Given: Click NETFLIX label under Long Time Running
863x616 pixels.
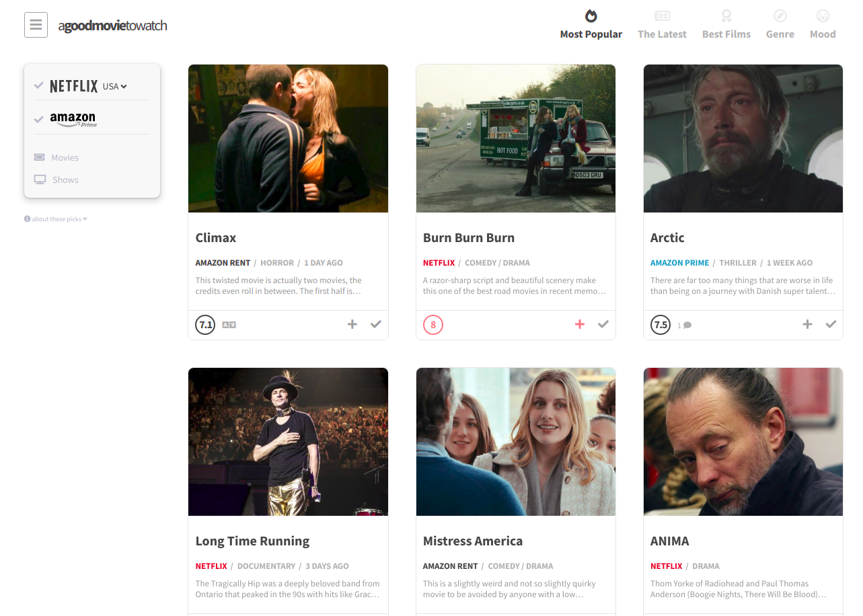Looking at the screenshot, I should [x=211, y=566].
